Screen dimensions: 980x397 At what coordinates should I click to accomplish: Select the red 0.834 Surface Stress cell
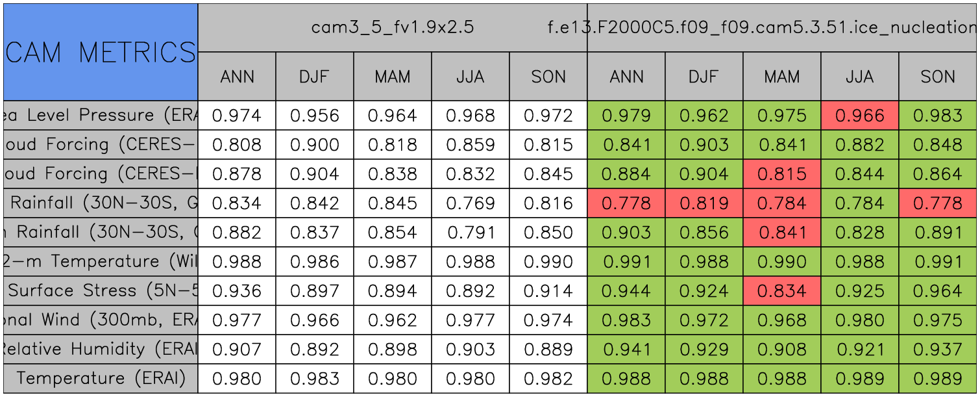(781, 291)
